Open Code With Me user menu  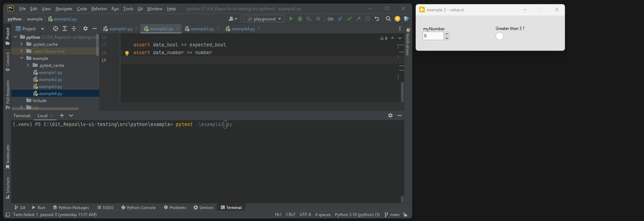(233, 19)
